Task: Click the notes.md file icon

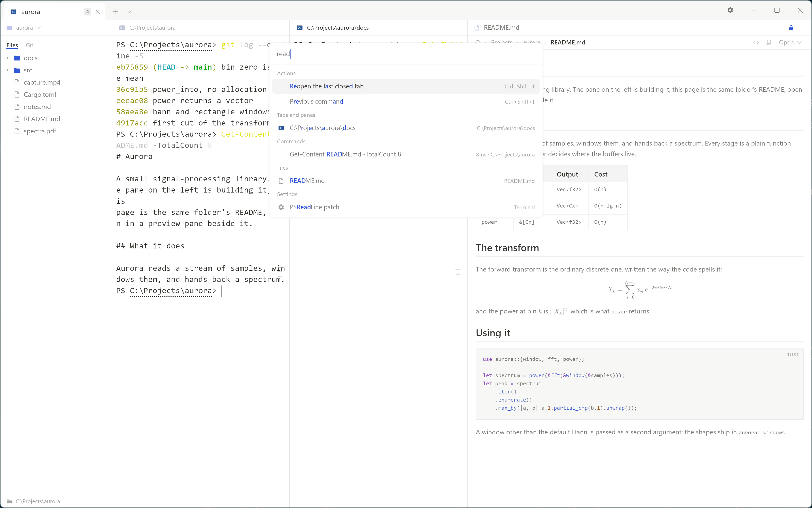Action: (17, 107)
